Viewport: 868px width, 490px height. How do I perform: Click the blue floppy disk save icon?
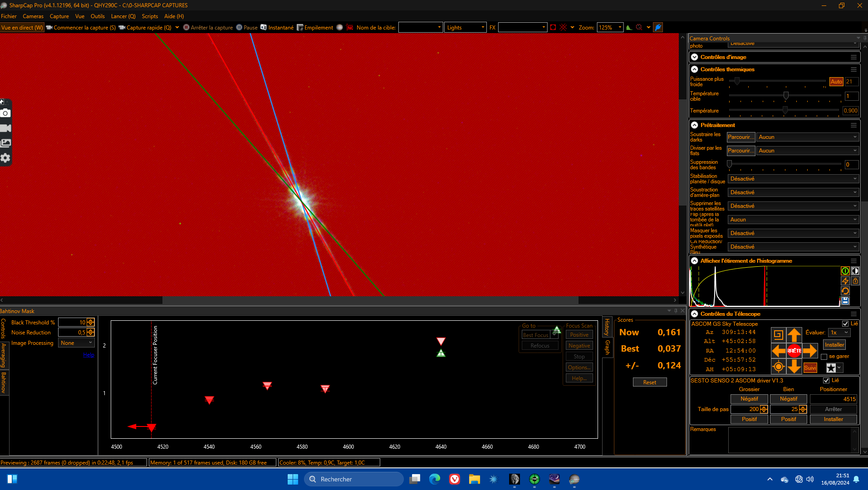845,301
